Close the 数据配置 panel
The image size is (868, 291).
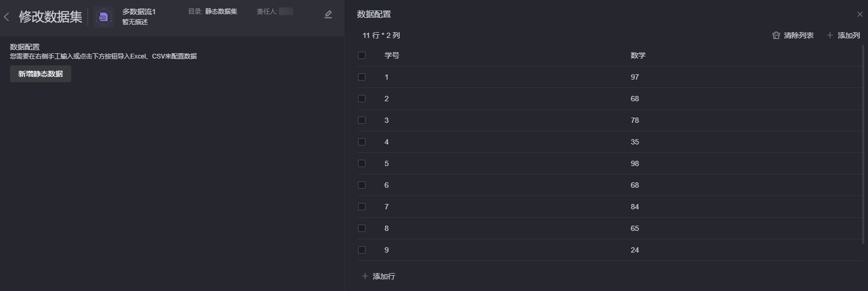pos(860,14)
